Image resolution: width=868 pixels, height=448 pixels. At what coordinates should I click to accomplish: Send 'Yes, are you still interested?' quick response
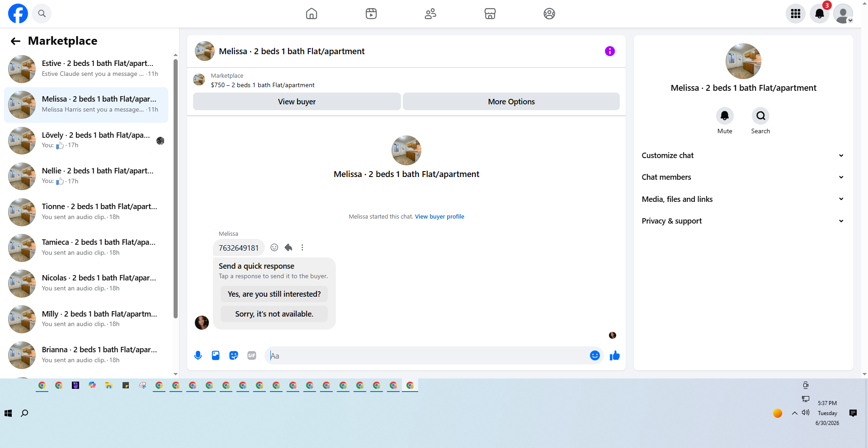click(x=274, y=294)
